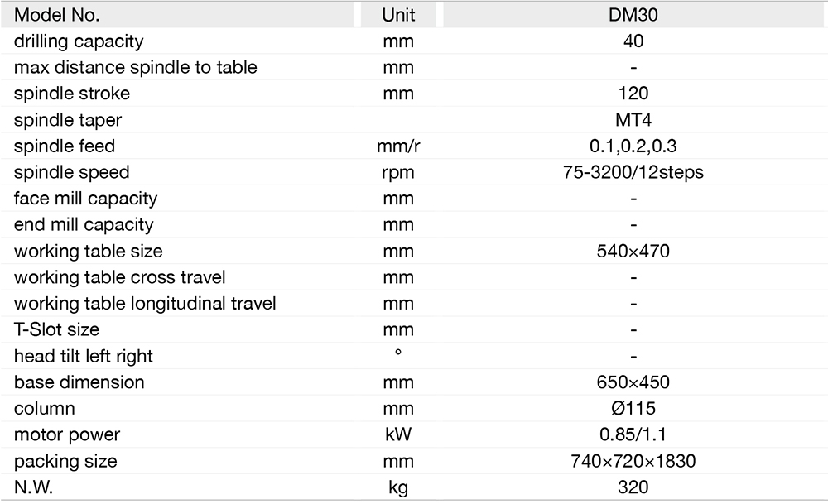The width and height of the screenshot is (828, 504).
Task: Select the 75-3200/12steps spindle speed value
Action: click(x=633, y=173)
